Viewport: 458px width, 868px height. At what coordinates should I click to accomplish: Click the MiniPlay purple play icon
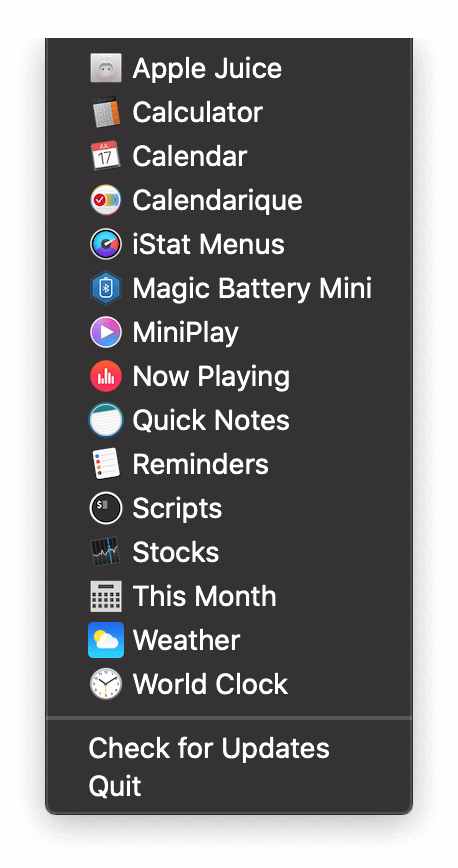[x=105, y=332]
